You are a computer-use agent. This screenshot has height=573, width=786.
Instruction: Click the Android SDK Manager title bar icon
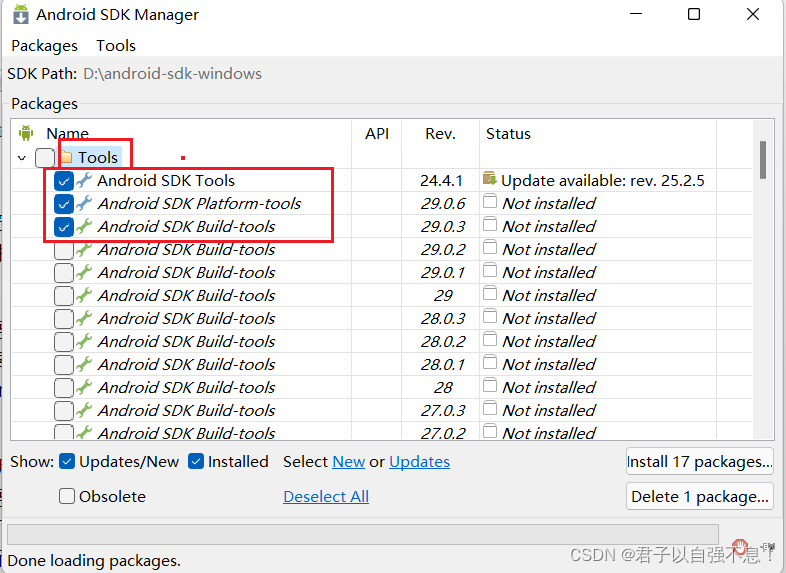(19, 15)
